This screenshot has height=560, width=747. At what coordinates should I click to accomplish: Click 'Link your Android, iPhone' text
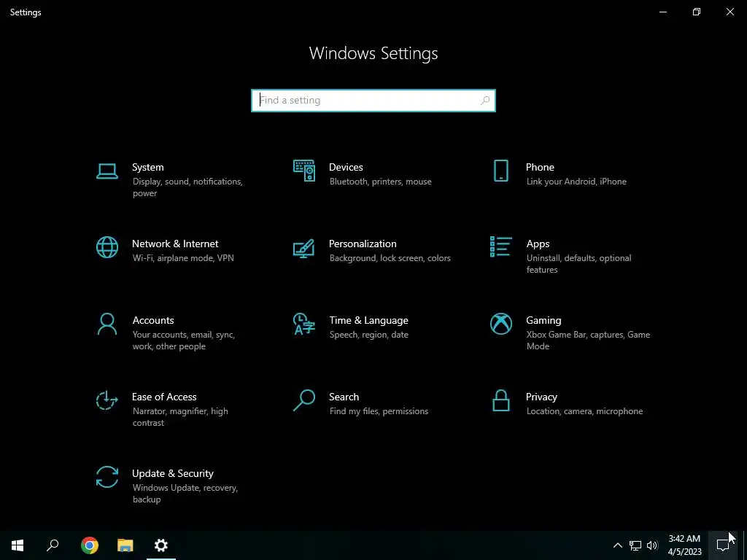576,182
